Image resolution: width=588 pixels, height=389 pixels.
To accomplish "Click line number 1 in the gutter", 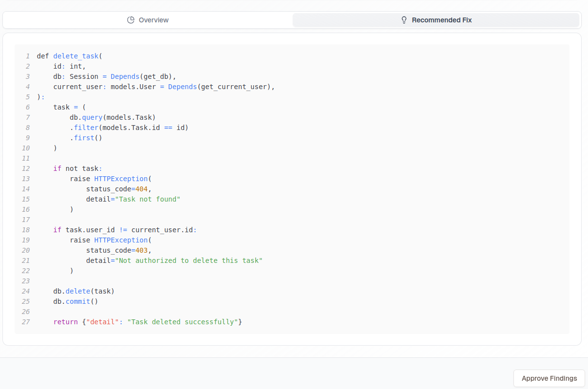I will [28, 56].
